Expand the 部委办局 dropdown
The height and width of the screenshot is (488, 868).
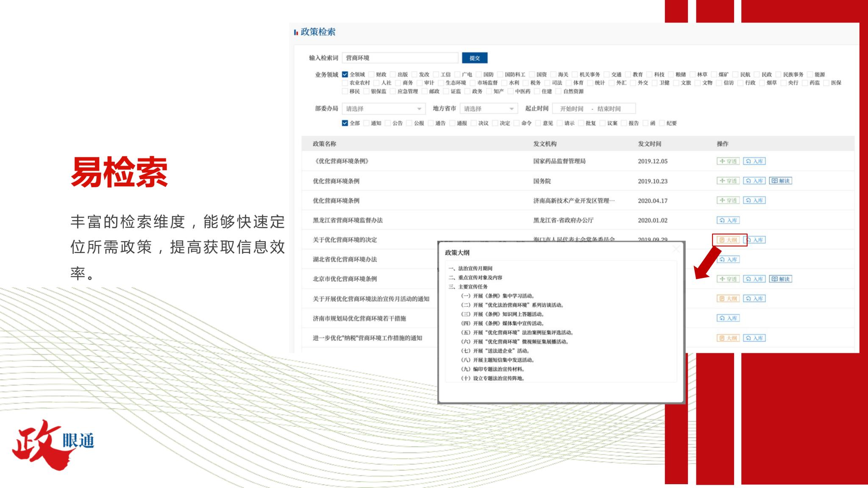[x=383, y=109]
